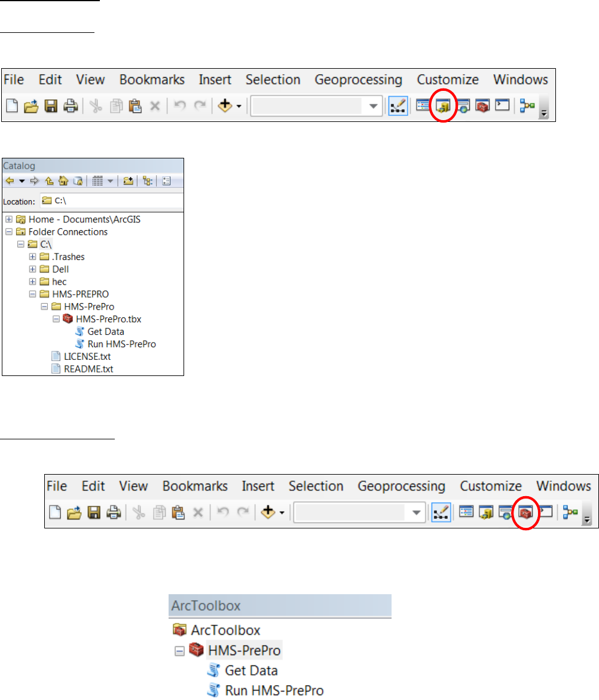The image size is (599, 700).
Task: Click ModelBuilder icon in upper toolbar
Action: (527, 106)
